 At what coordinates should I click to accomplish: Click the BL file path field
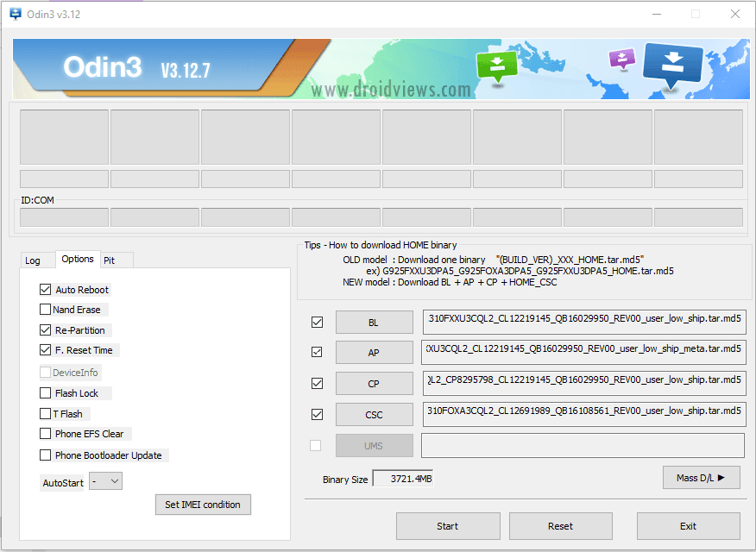pos(584,322)
